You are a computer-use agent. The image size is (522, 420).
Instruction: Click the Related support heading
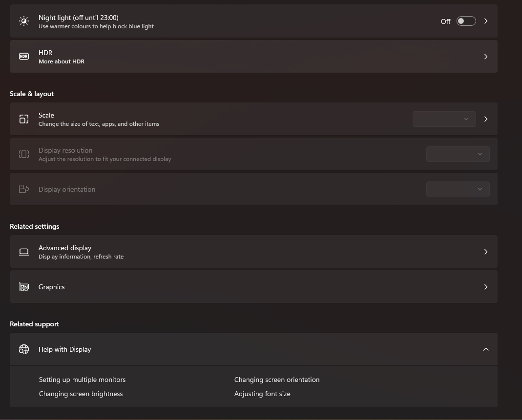[x=35, y=324]
